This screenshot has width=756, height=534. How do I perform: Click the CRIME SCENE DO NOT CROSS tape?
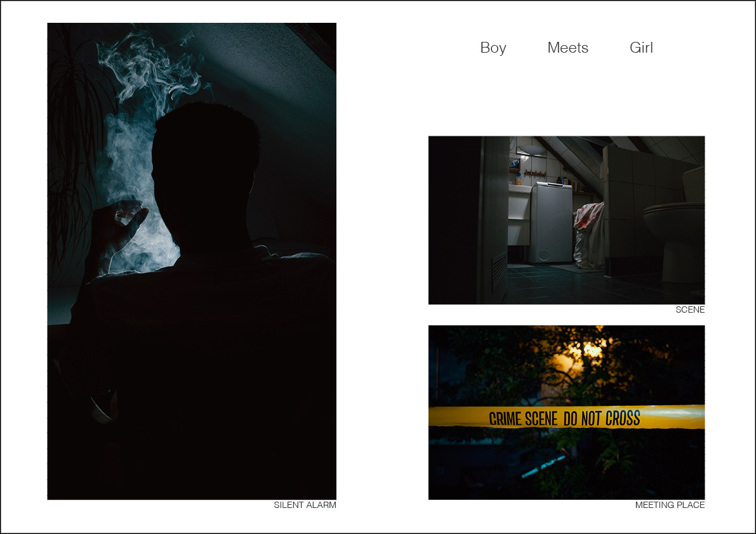coord(565,418)
